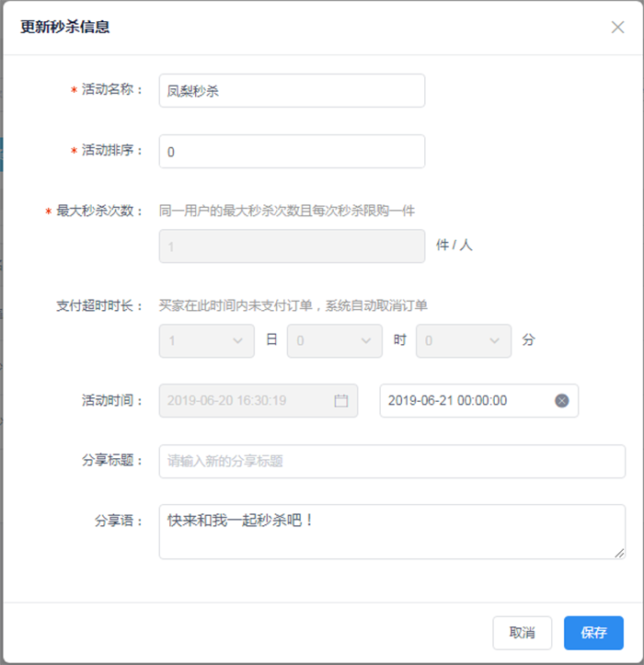Open the 日 (days) timeout dropdown
Screen dimensions: 644x665
(207, 341)
